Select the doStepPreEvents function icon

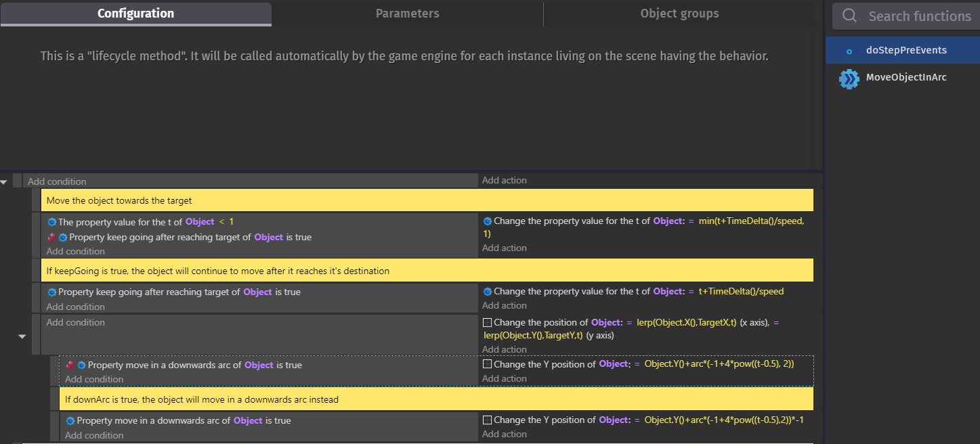click(x=848, y=51)
